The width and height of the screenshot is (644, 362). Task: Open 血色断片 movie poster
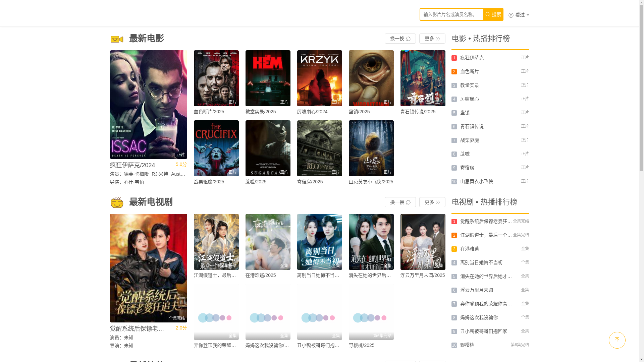pos(216,78)
